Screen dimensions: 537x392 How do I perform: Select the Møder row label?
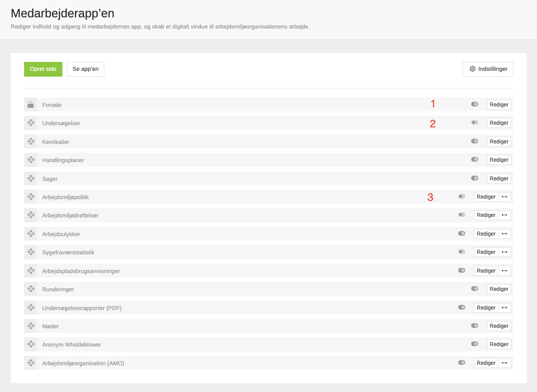coord(50,327)
